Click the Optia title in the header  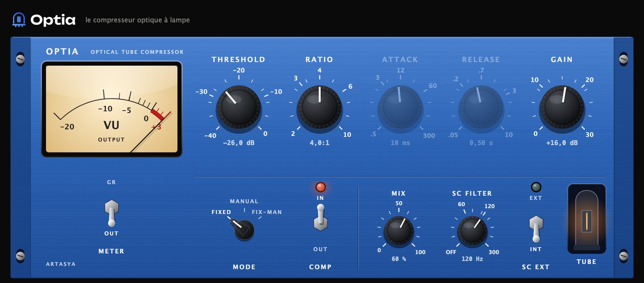53,20
